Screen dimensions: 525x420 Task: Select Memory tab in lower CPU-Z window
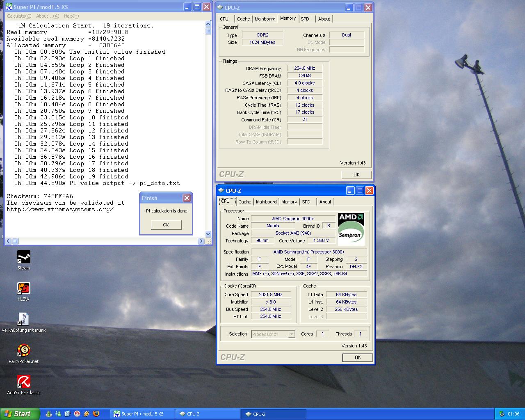click(289, 202)
